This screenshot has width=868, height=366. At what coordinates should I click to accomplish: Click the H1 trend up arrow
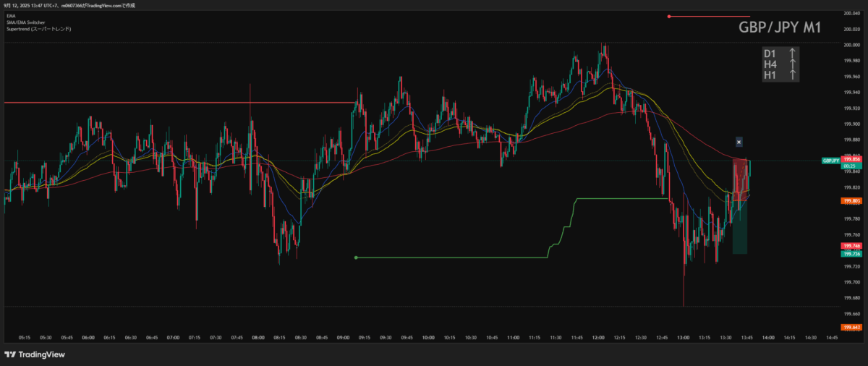tap(793, 74)
